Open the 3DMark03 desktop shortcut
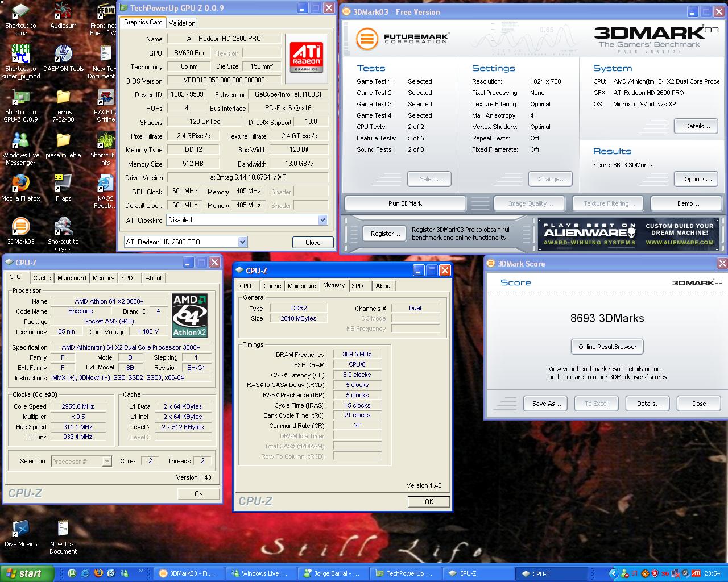Screen dimensions: 728x582 coord(20,231)
